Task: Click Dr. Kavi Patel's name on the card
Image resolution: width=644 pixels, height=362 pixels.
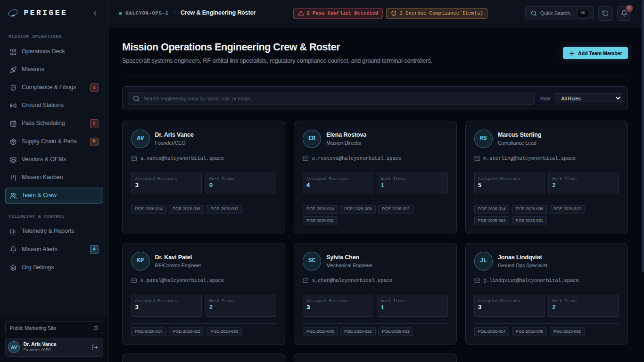Action: 173,257
